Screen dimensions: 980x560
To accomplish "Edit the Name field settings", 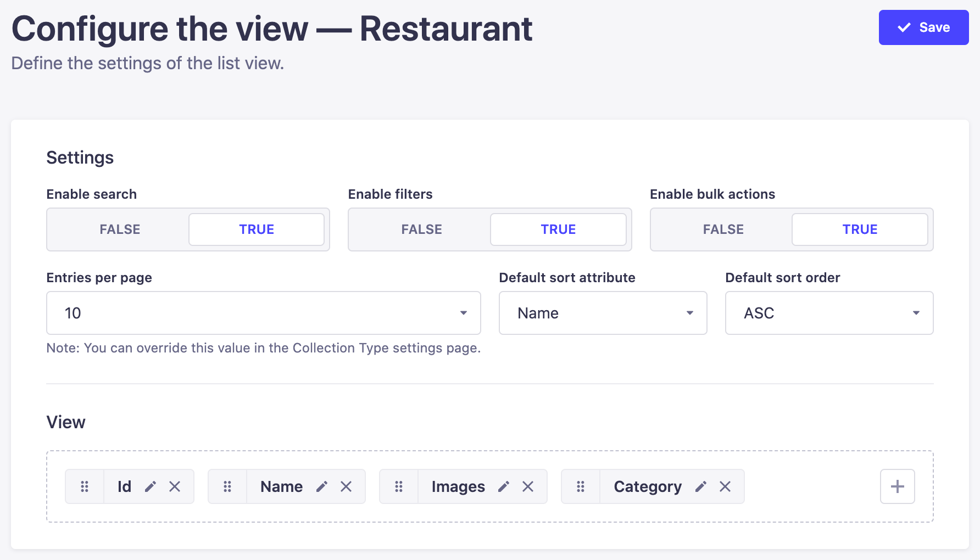I will 322,486.
